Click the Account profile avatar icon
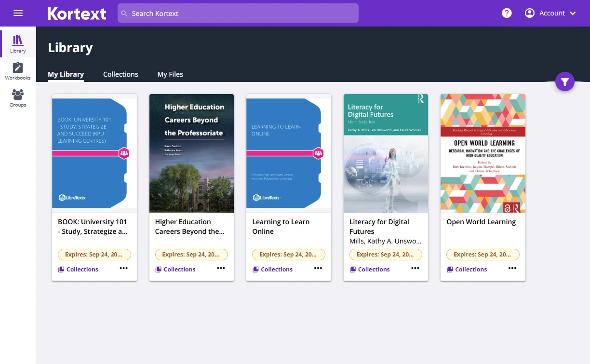 pos(530,13)
